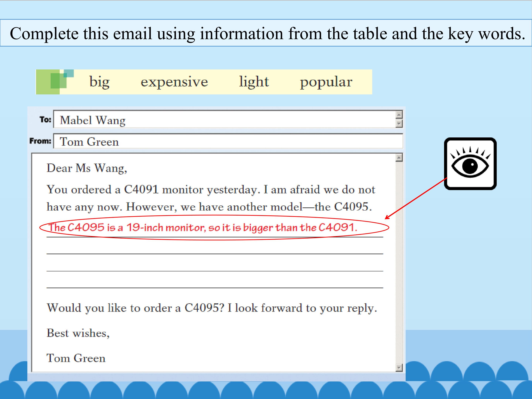532x399 pixels.
Task: Click the "To:" label
Action: 45,119
